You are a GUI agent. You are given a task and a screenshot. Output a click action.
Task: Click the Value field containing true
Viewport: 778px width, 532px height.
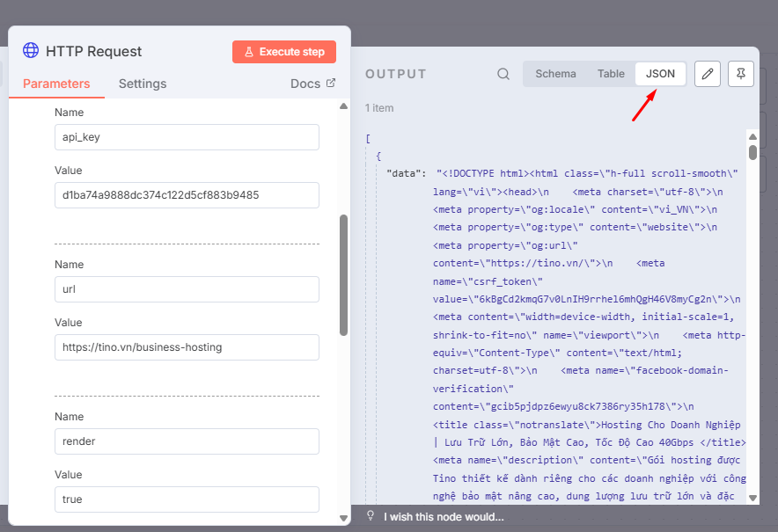tap(187, 499)
